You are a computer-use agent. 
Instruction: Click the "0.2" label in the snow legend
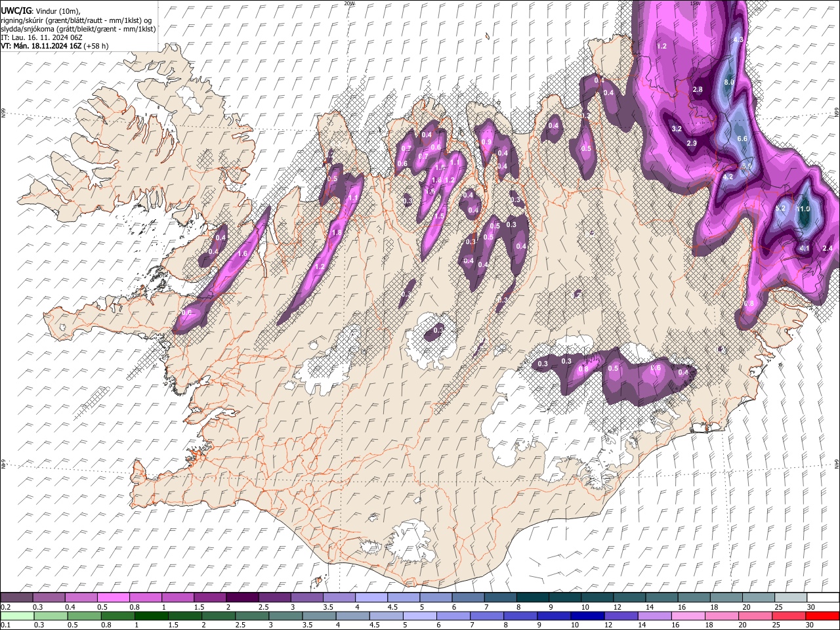point(5,607)
